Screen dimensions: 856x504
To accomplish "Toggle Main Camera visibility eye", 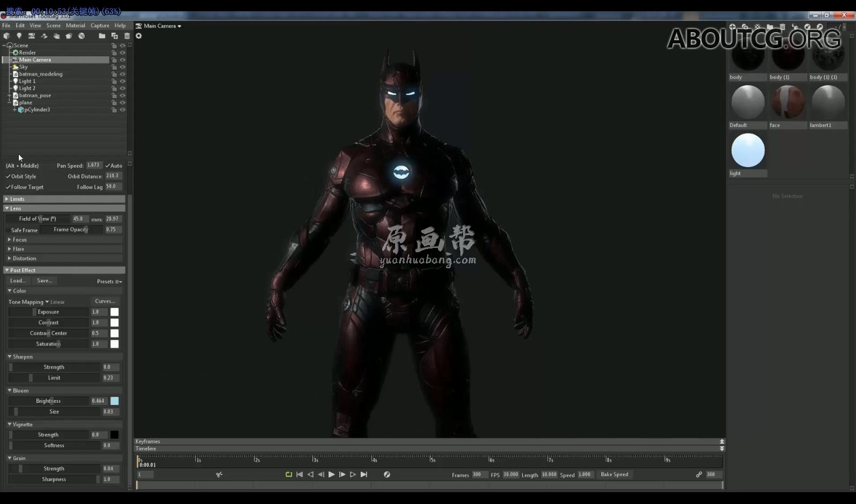I will point(122,60).
